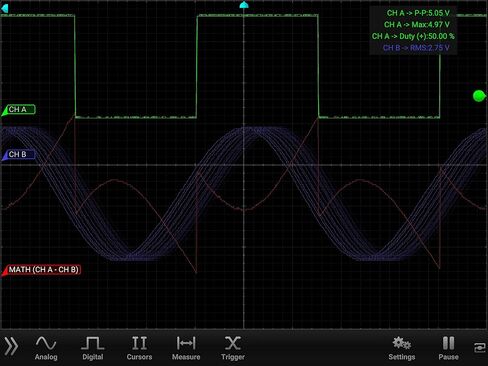Click the cyan left arrow in top corner
488x366 pixels.
click(x=5, y=8)
